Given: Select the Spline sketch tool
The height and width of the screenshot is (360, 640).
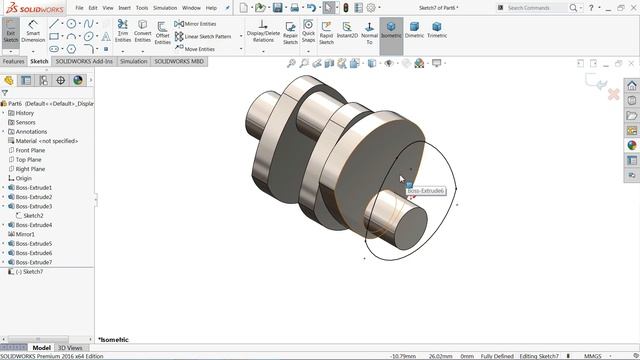Looking at the screenshot, I should pos(88,24).
